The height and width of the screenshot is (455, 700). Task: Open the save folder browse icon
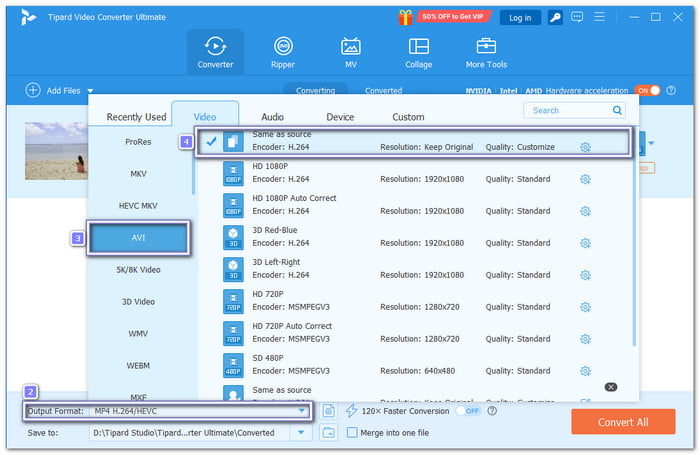point(329,432)
